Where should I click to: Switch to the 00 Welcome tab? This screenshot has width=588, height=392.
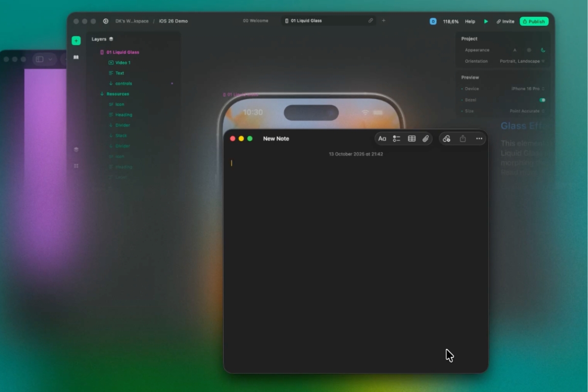click(256, 21)
